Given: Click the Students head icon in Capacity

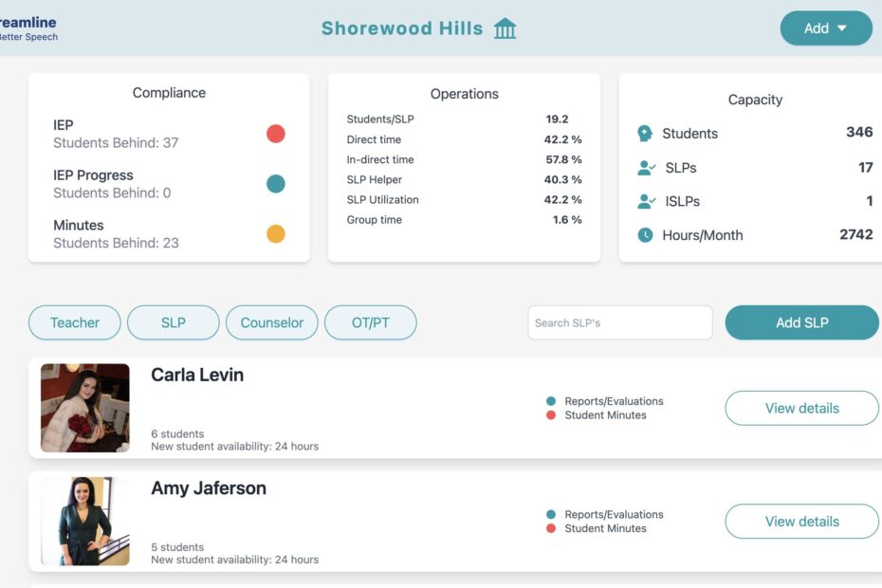Looking at the screenshot, I should 645,134.
